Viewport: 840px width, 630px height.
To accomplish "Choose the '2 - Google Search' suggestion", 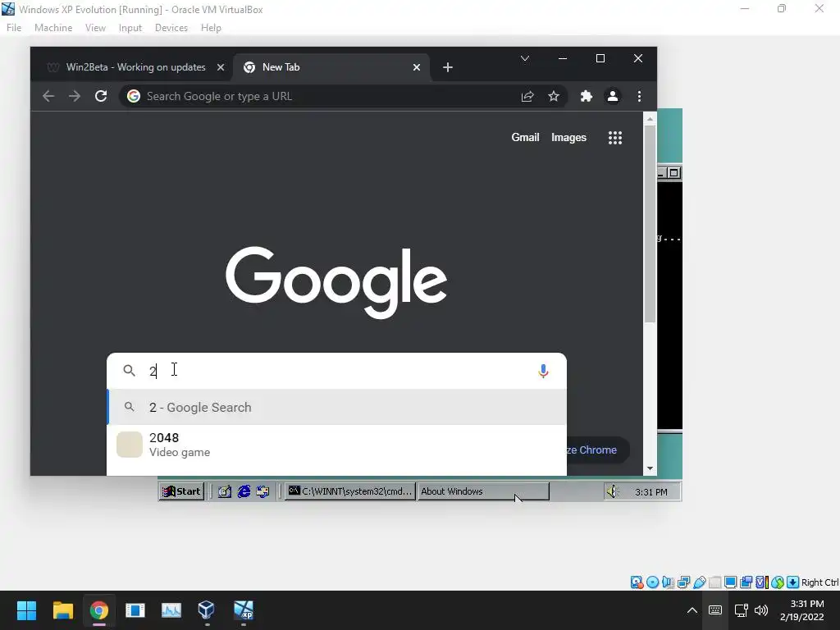I will click(336, 407).
